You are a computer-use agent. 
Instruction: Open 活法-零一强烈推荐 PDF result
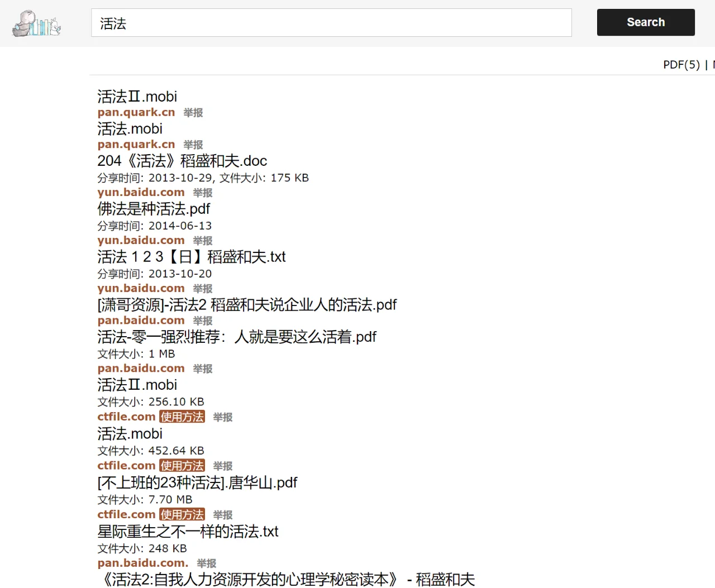point(237,337)
